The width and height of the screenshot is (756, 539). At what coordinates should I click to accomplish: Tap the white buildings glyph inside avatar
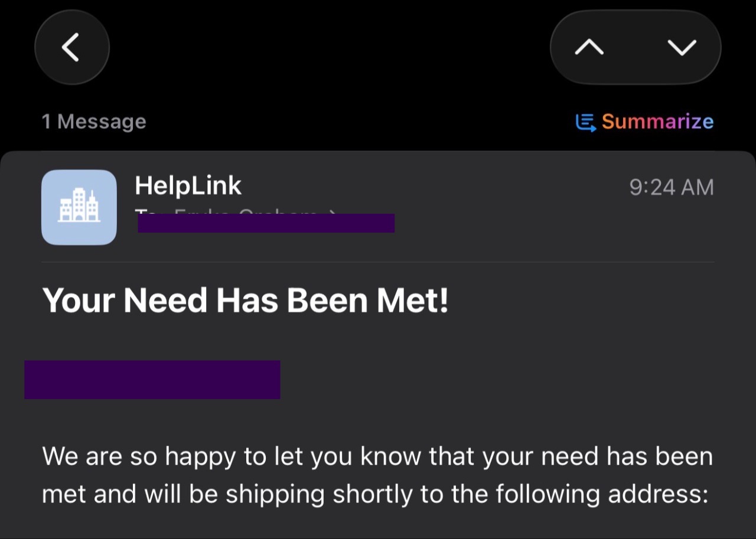click(x=79, y=205)
